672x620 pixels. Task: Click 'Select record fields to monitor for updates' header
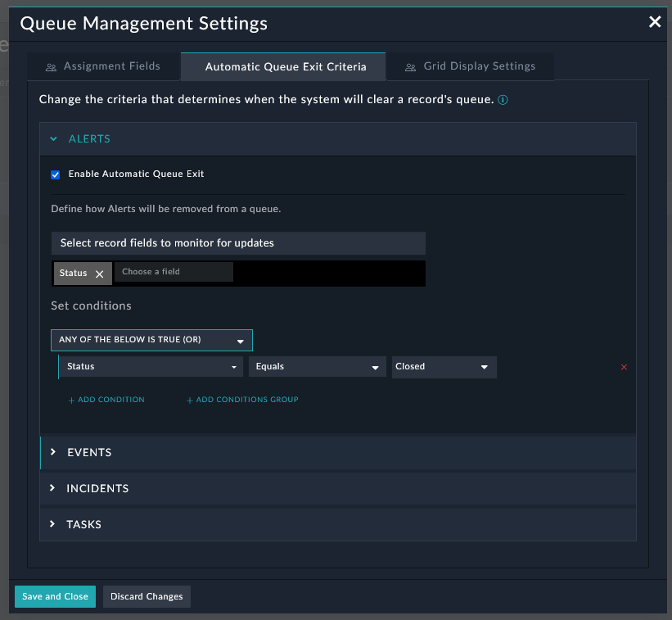click(x=238, y=243)
